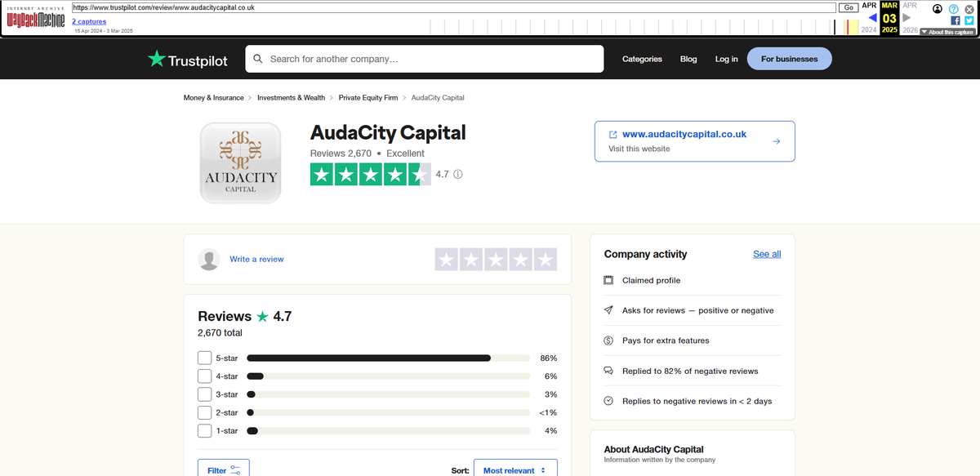Open Private Equity Firm breadcrumb
Viewport: 980px width, 476px height.
pos(368,98)
